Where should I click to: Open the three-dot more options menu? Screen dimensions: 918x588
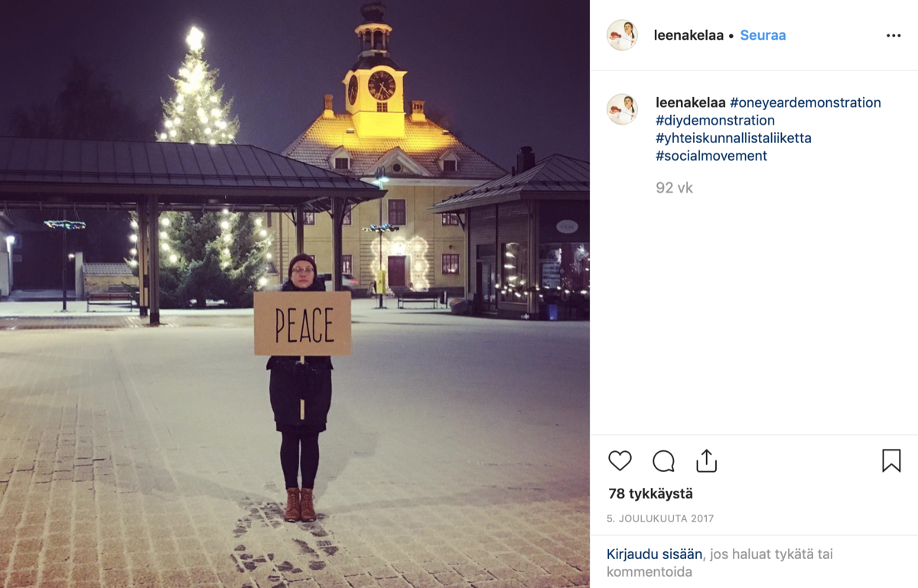point(894,36)
